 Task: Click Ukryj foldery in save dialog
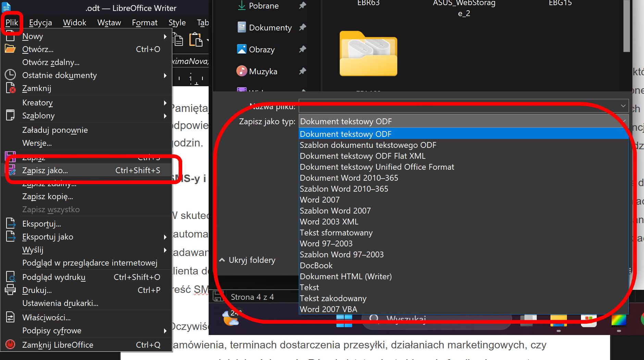click(x=247, y=260)
